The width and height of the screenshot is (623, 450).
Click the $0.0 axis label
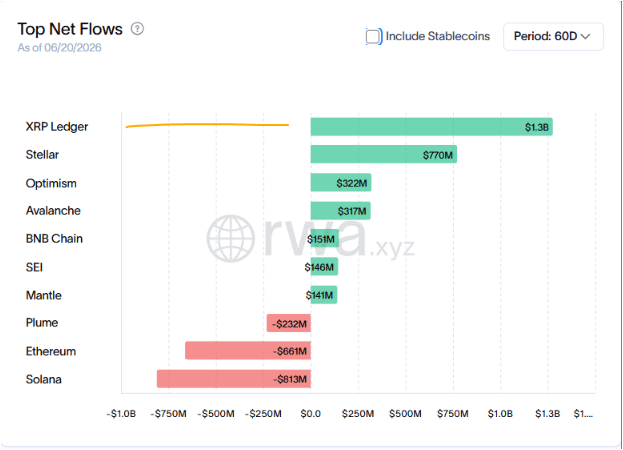point(311,414)
